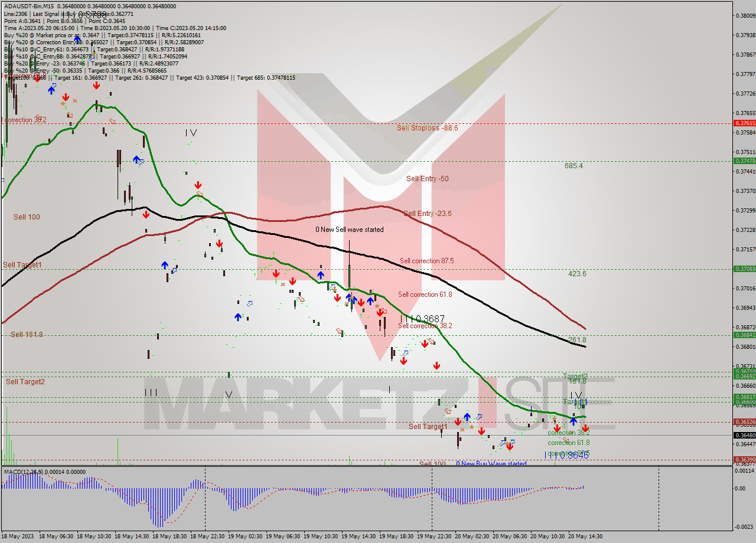
Task: Click the '18 May 14:30' time label
Action: click(132, 536)
